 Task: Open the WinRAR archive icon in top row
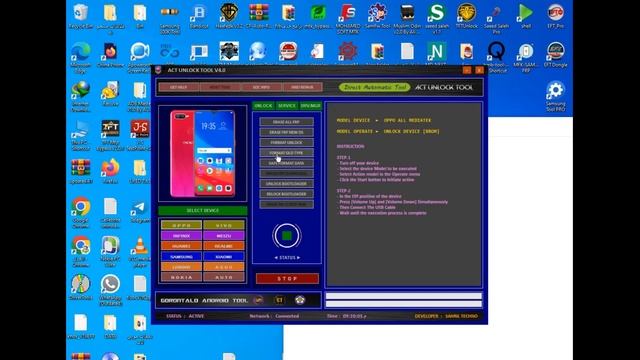coord(259,16)
